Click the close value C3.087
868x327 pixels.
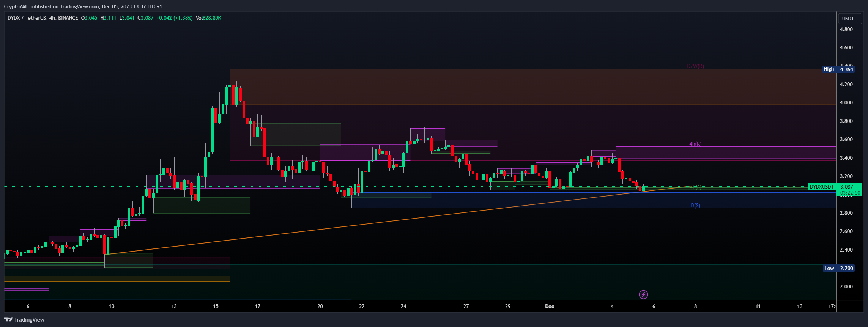(x=145, y=18)
